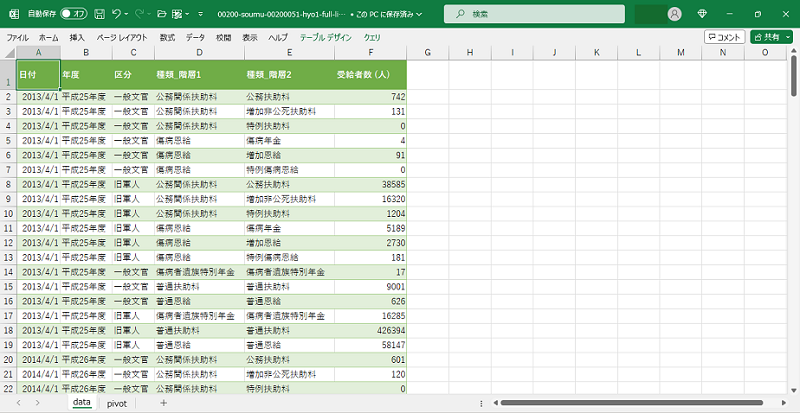The width and height of the screenshot is (800, 413).
Task: Add a new sheet with plus icon
Action: pyautogui.click(x=163, y=402)
